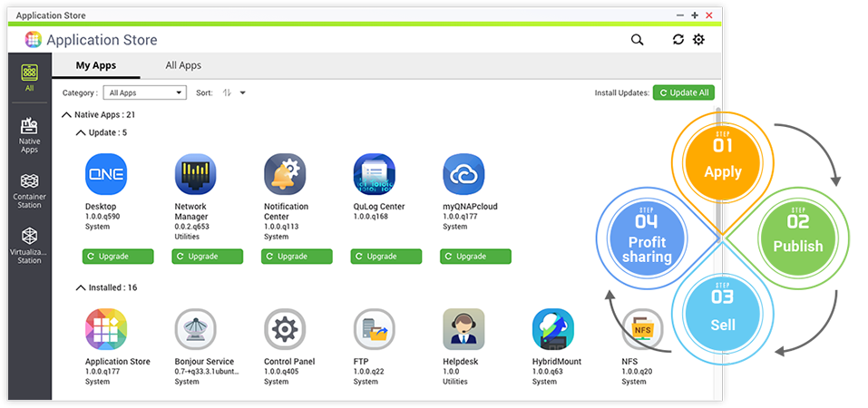
Task: Click the Application Store colorful logo
Action: pos(34,39)
